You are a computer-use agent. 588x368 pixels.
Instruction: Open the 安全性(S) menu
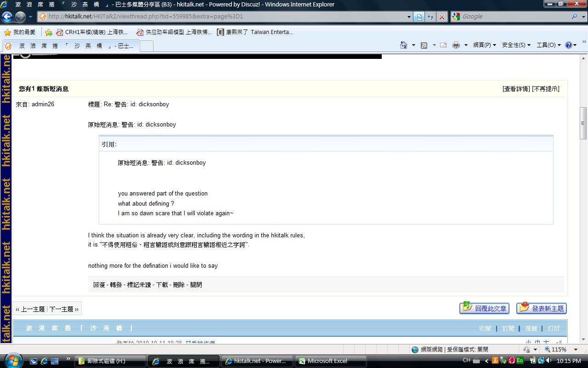(516, 45)
